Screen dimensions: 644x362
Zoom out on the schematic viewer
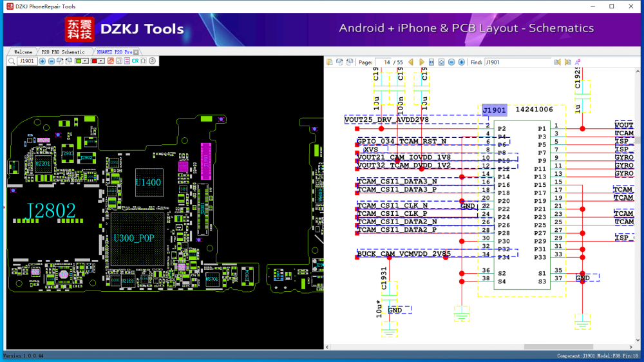451,62
